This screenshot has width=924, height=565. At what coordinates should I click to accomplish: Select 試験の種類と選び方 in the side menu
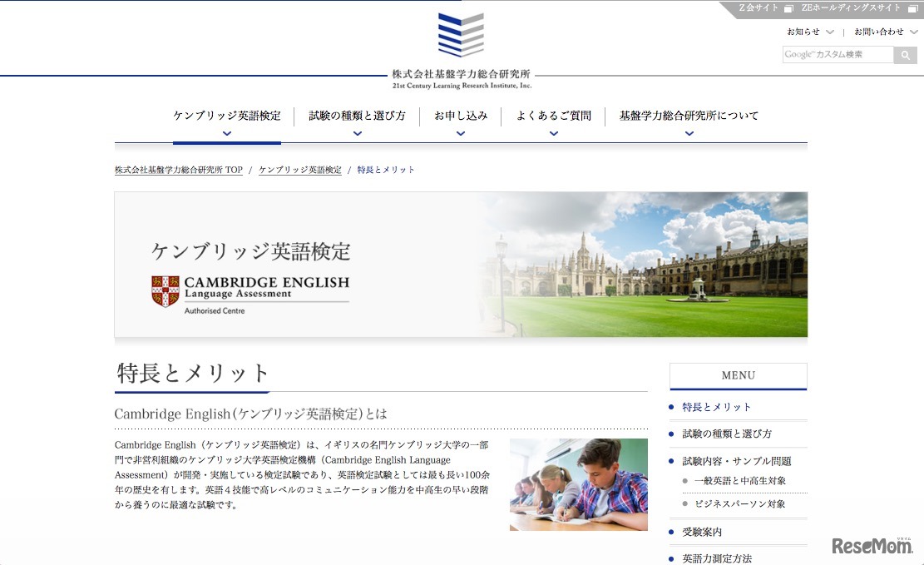(727, 434)
